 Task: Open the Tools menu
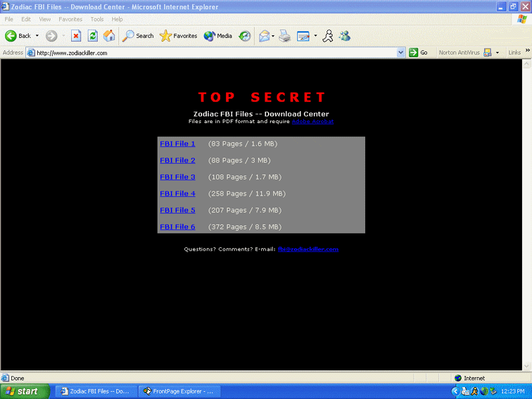tap(97, 19)
